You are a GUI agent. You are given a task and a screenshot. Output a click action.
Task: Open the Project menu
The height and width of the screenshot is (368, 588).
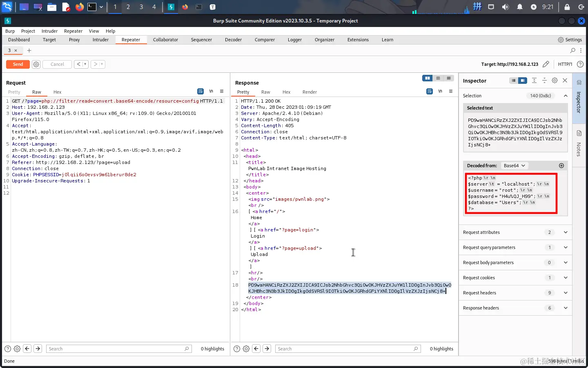(x=28, y=31)
